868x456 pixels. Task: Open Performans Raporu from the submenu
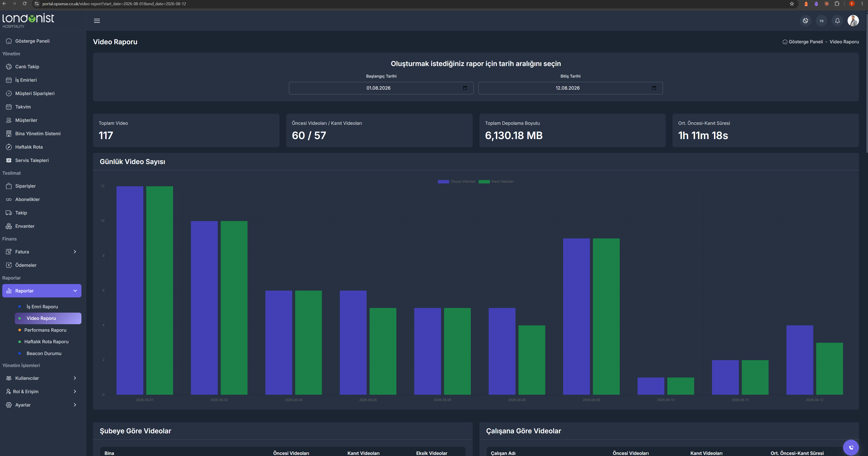coord(45,330)
